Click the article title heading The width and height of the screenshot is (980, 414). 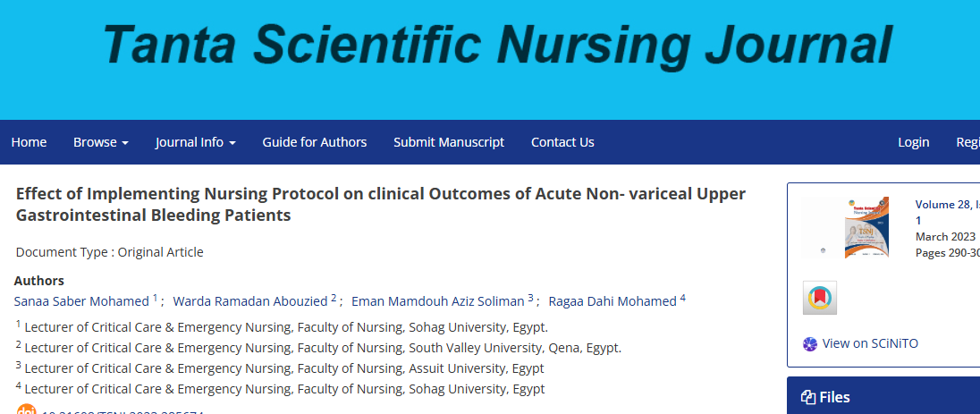click(381, 205)
